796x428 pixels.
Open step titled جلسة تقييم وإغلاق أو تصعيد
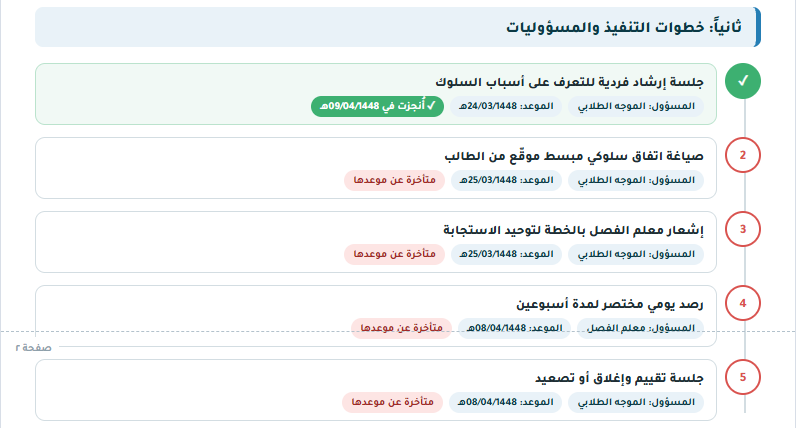click(376, 390)
